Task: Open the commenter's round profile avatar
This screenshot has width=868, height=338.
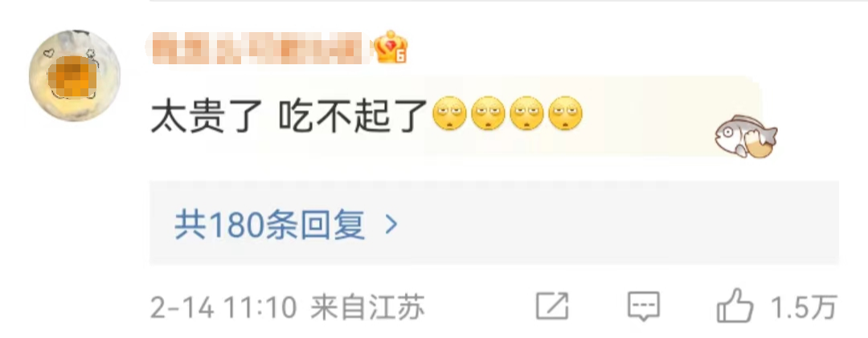Action: 75,75
